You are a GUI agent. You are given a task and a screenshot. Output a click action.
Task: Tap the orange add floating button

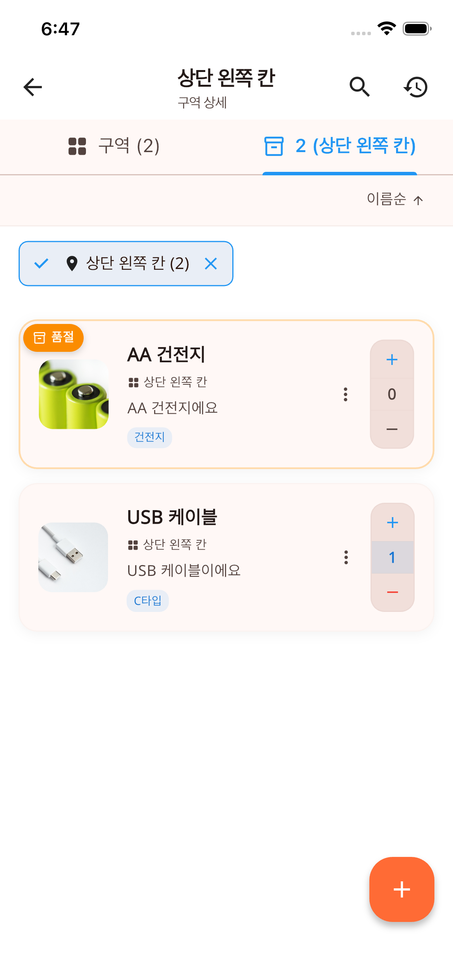coord(402,889)
